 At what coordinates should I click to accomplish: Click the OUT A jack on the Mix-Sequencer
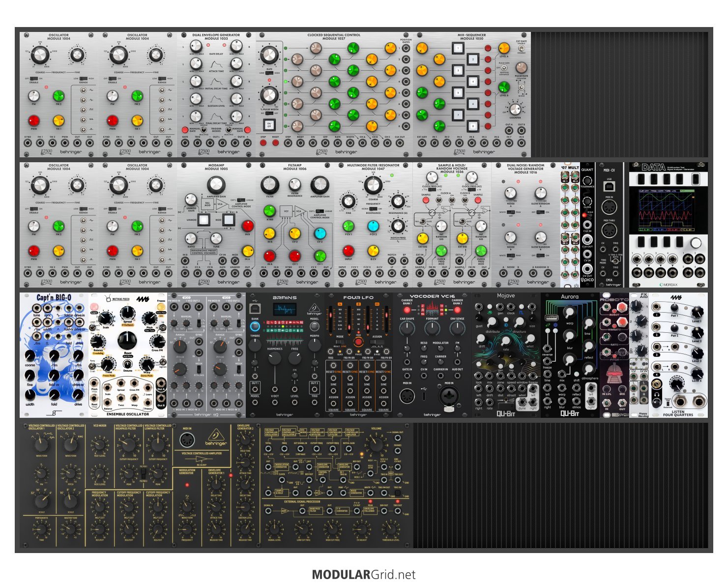tap(509, 131)
